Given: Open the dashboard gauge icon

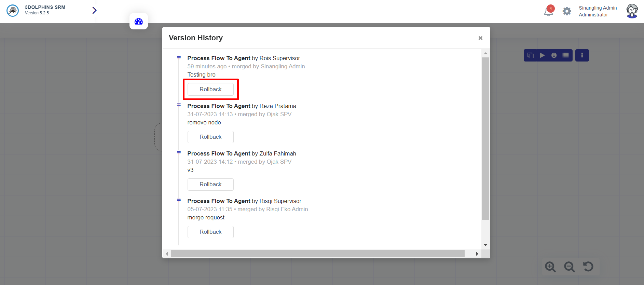Looking at the screenshot, I should (139, 22).
